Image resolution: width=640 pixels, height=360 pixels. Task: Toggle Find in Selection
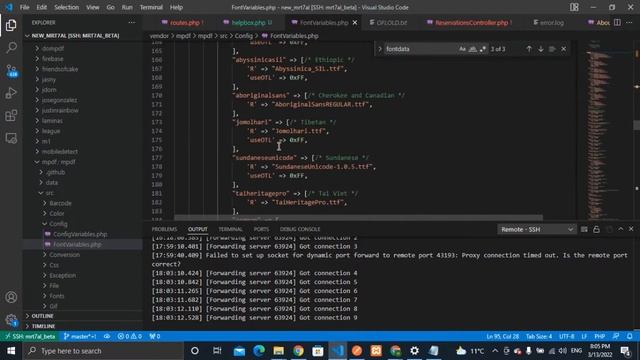tap(552, 49)
